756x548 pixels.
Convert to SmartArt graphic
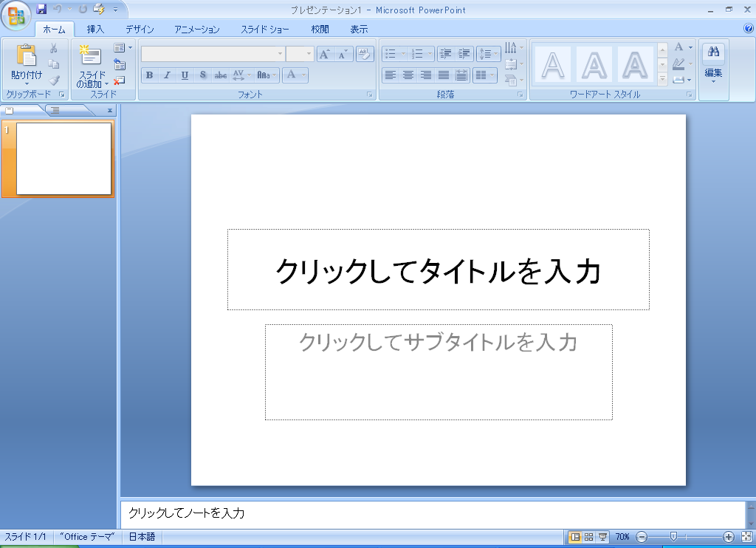coord(514,80)
